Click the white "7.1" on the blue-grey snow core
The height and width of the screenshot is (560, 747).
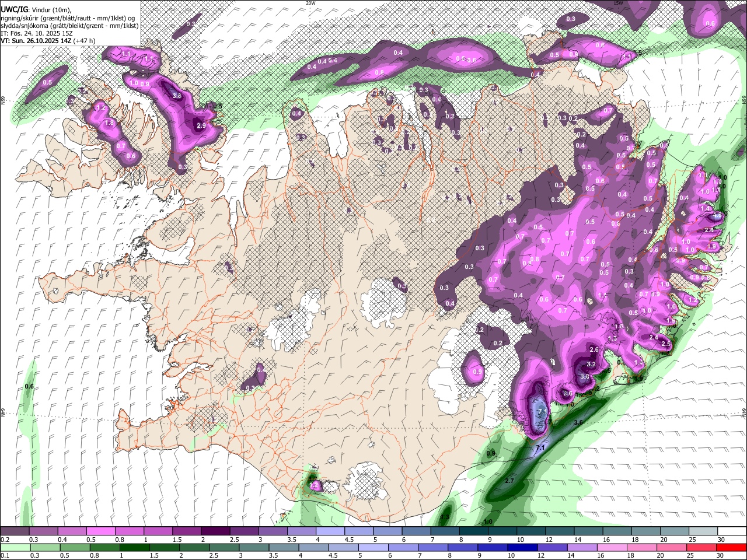(542, 412)
